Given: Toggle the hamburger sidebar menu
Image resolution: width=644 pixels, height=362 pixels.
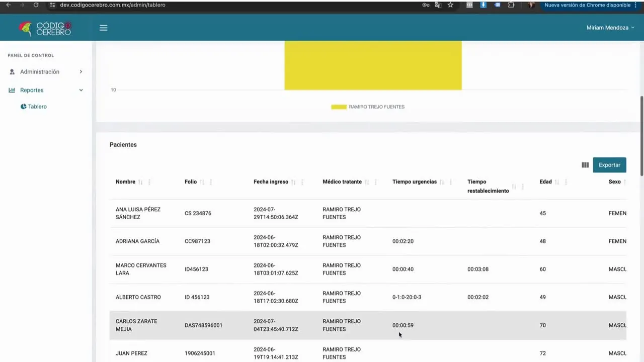Looking at the screenshot, I should [103, 28].
